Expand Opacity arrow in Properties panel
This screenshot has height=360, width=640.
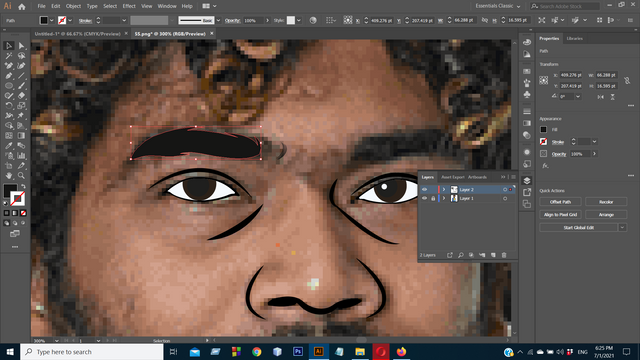coord(594,154)
